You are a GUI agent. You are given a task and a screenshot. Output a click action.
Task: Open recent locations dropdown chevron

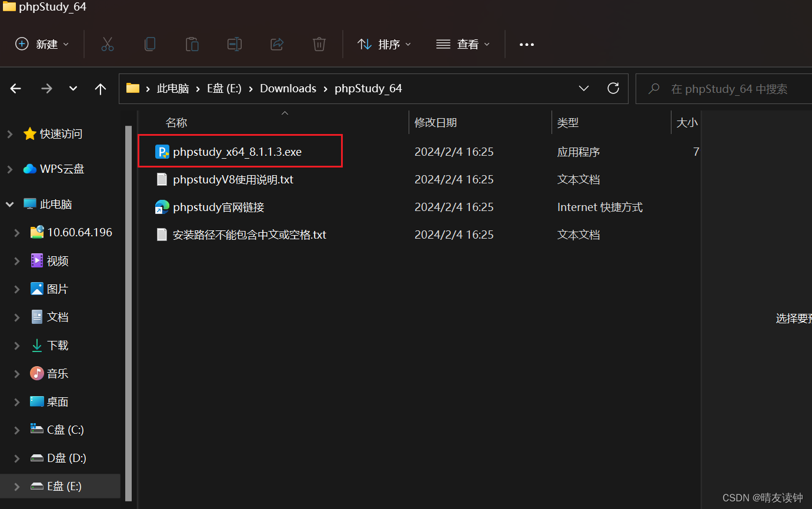tap(73, 89)
